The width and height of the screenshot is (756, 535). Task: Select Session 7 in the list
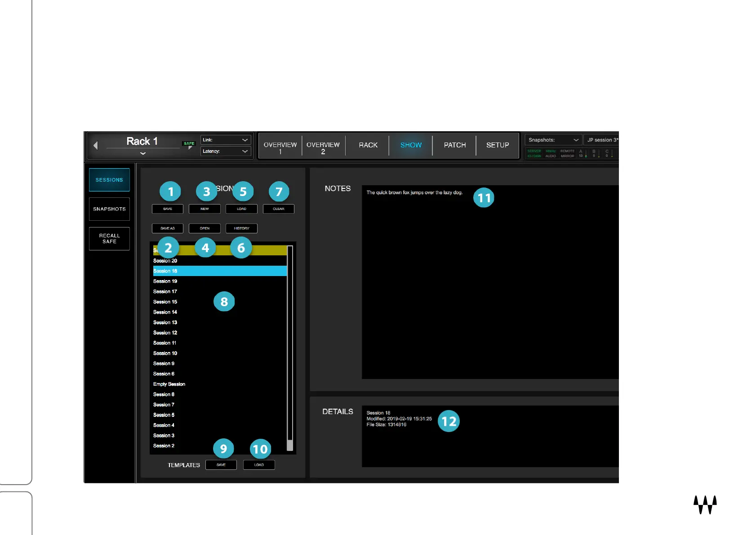click(x=220, y=405)
